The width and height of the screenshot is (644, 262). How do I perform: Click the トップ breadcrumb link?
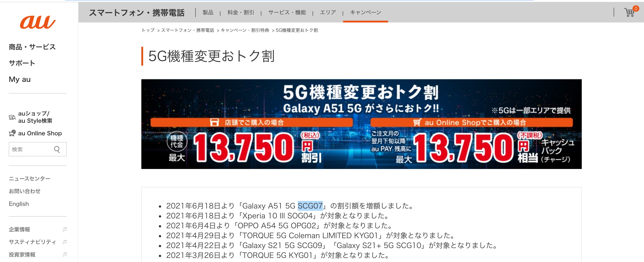coord(148,30)
